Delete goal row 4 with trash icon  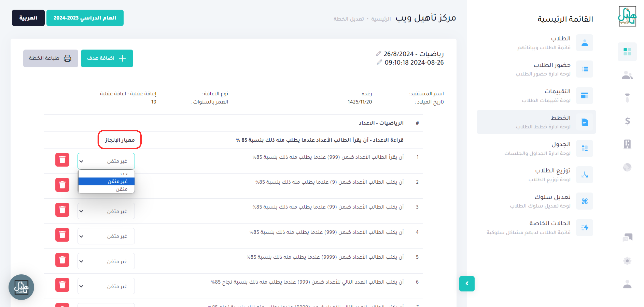point(62,235)
